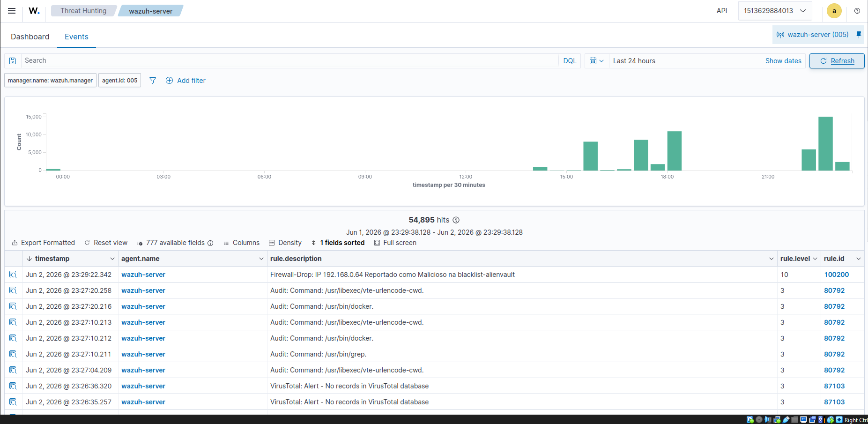Open rule 80792 in the 23:27:20.258 row
This screenshot has height=424, width=868.
pyautogui.click(x=834, y=290)
